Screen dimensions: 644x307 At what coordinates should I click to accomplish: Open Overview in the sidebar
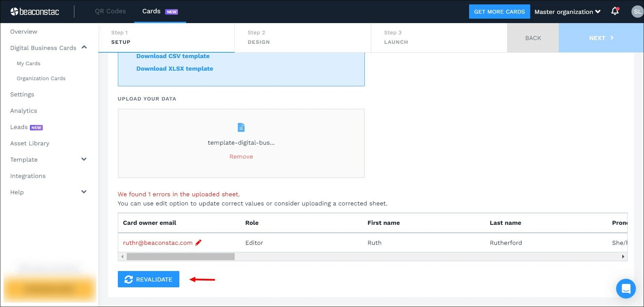(x=24, y=32)
